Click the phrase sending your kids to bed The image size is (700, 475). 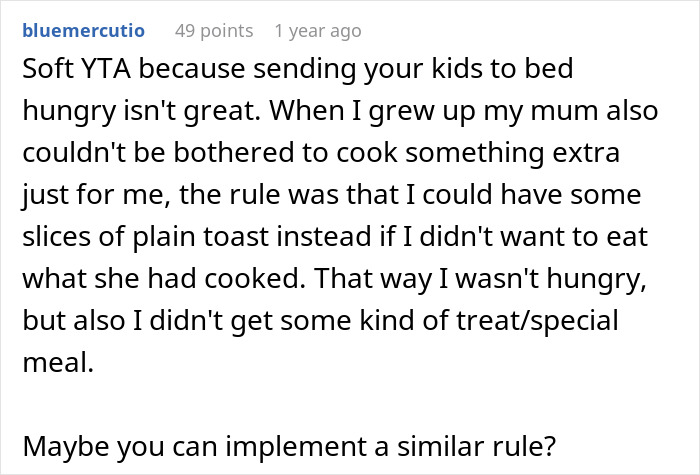click(x=413, y=69)
